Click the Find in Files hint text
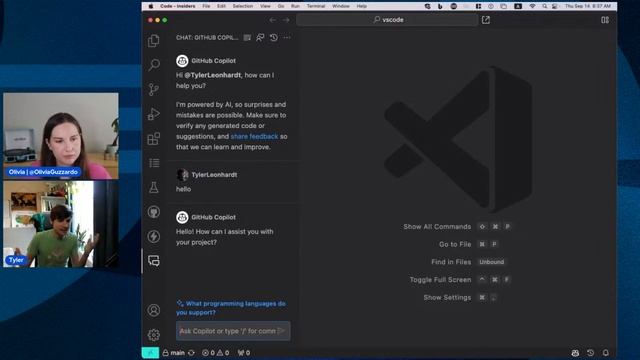 coord(451,262)
